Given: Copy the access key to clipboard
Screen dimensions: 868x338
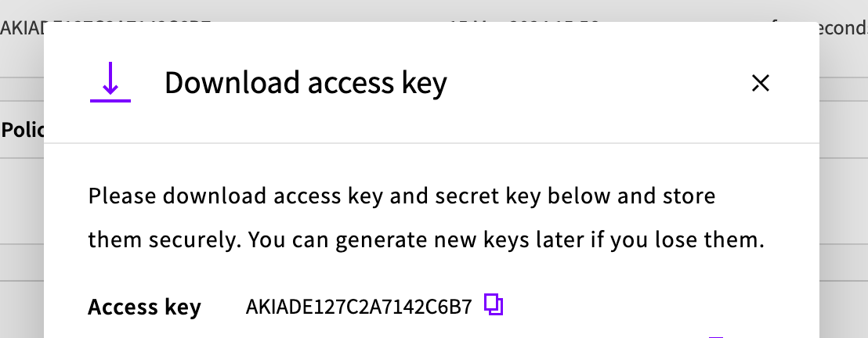Looking at the screenshot, I should [494, 304].
